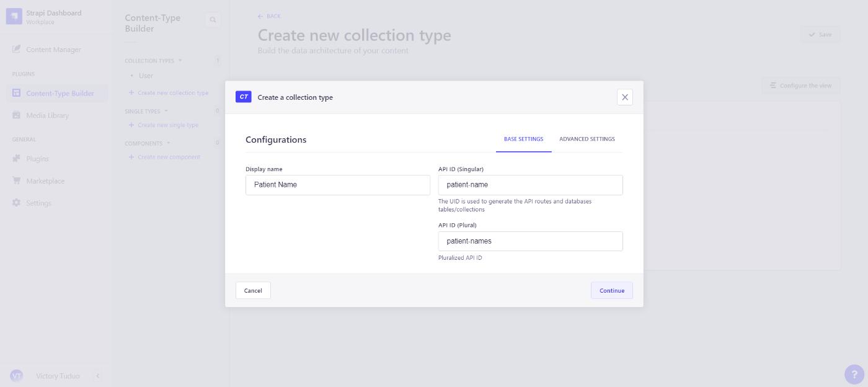Switch to the ADVANCED SETTINGS tab
The image size is (868, 387).
coord(587,139)
